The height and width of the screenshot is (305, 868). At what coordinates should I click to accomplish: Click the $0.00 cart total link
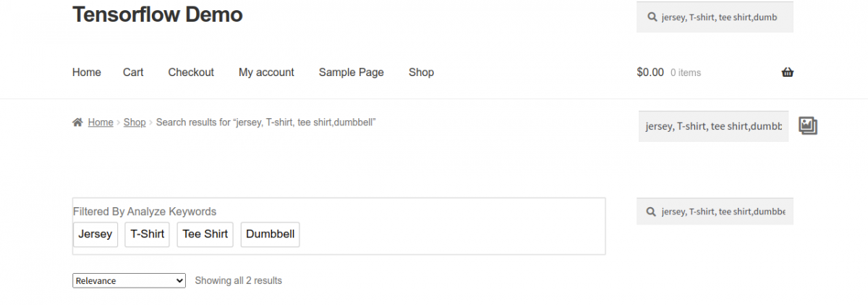pos(650,72)
